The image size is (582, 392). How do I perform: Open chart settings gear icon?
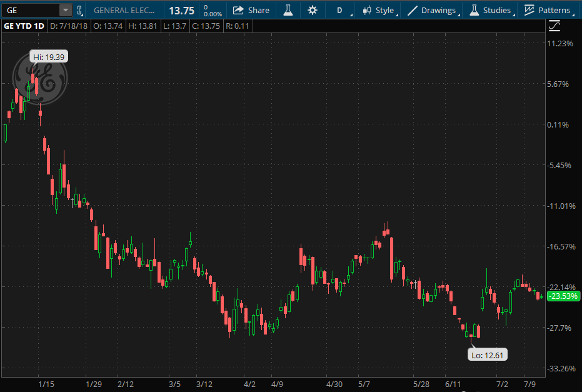click(313, 10)
